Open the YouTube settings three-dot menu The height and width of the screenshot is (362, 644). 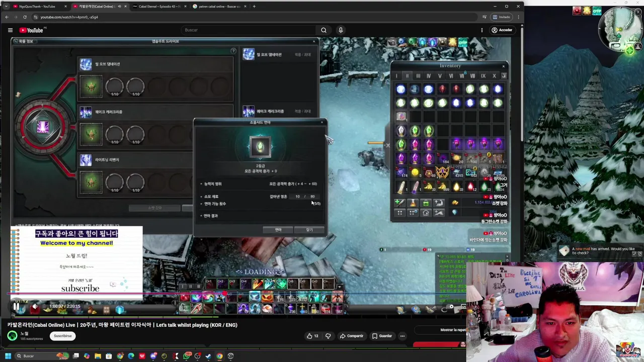pyautogui.click(x=482, y=30)
